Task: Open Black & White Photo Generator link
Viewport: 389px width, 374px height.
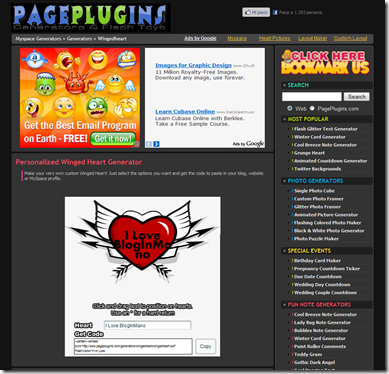Action: 329,231
